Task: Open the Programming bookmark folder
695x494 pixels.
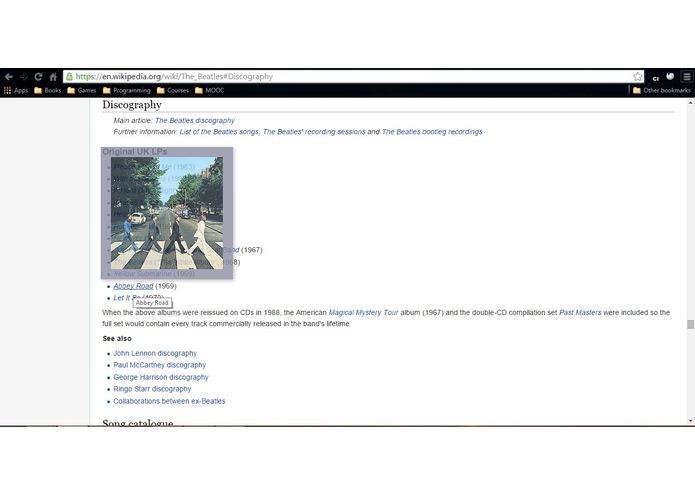Action: (x=127, y=90)
